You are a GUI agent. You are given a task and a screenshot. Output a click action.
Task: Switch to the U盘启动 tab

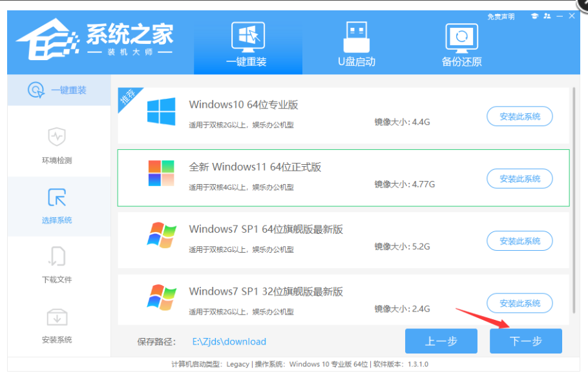pyautogui.click(x=356, y=44)
